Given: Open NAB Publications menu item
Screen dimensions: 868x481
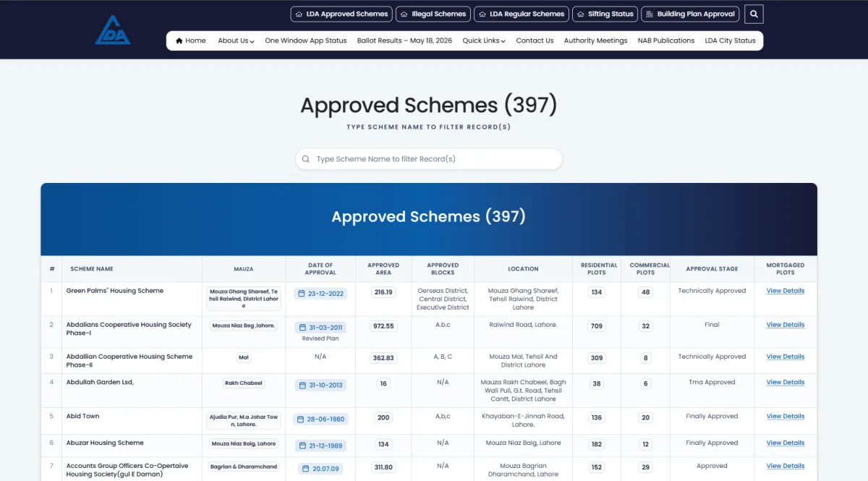Looking at the screenshot, I should pyautogui.click(x=666, y=41).
